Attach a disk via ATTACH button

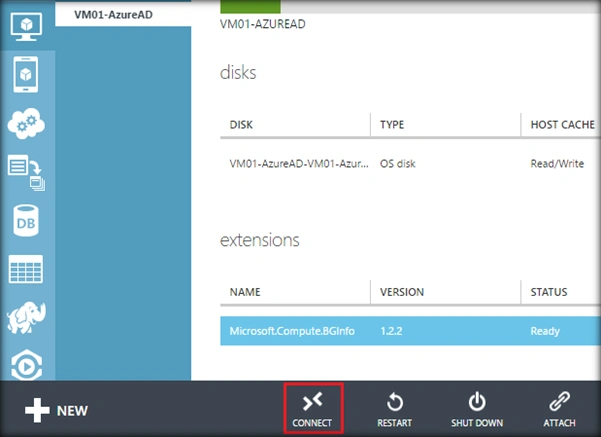(x=559, y=410)
